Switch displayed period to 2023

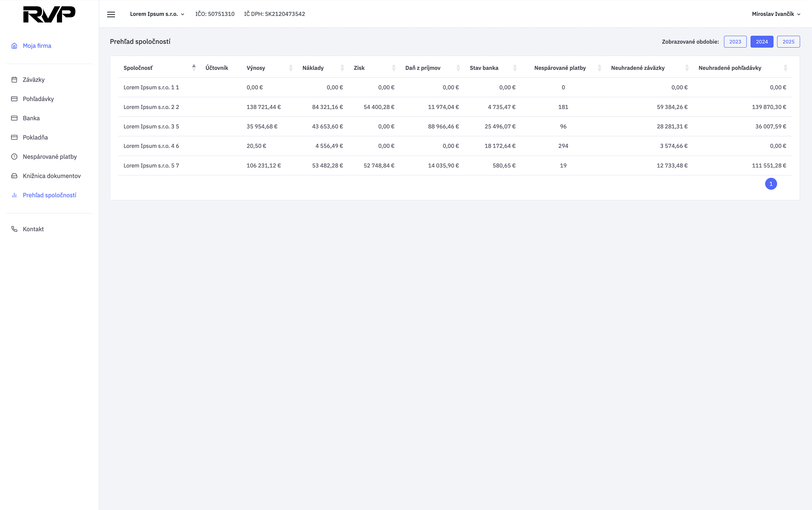click(x=735, y=42)
